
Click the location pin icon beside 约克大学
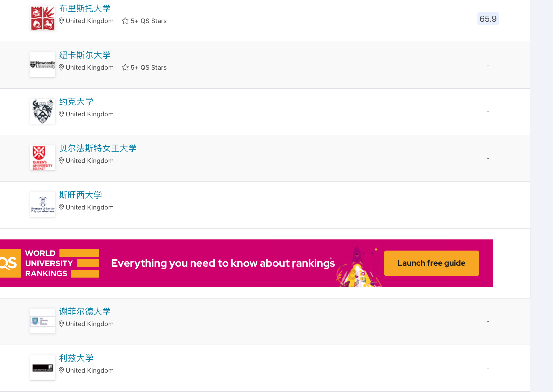pyautogui.click(x=61, y=114)
